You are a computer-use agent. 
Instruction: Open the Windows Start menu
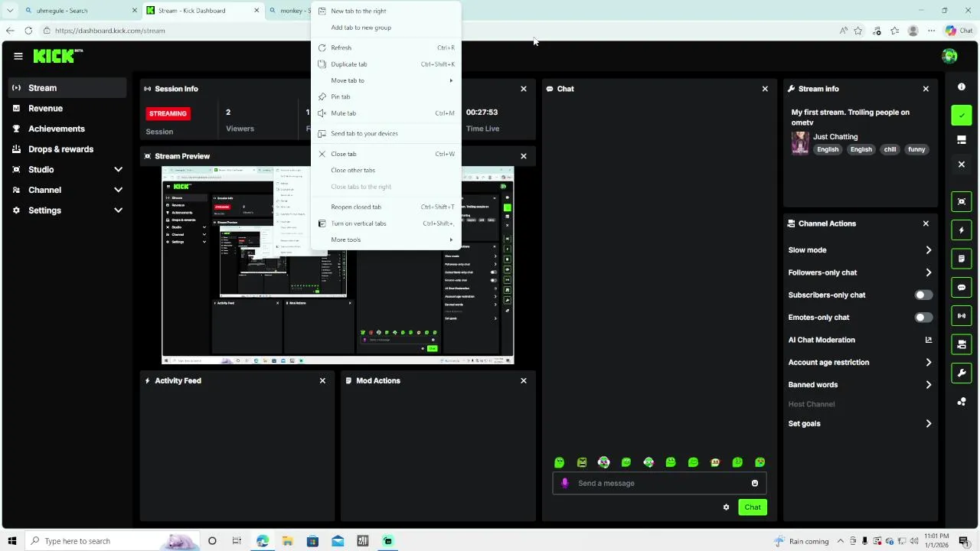(x=12, y=541)
